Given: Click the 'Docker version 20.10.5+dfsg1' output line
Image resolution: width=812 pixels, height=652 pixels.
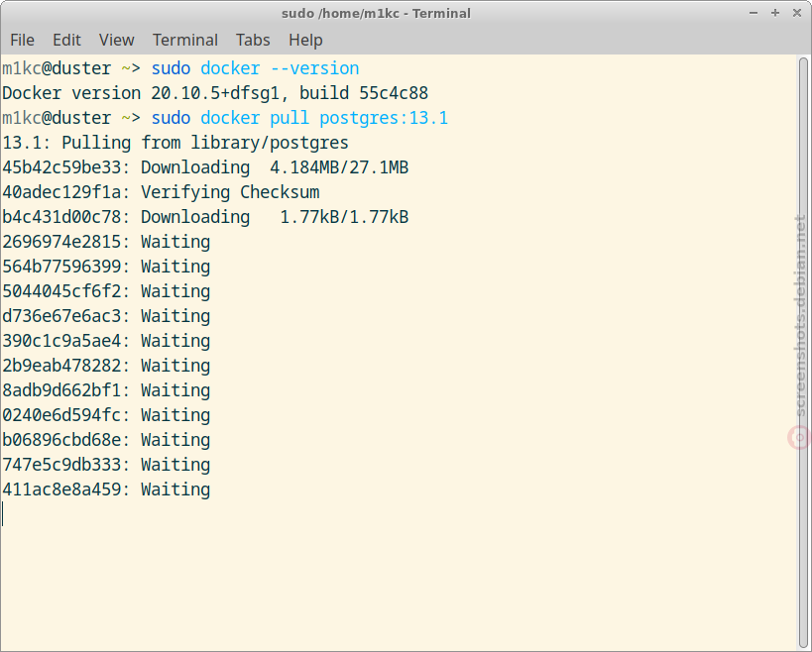Looking at the screenshot, I should pyautogui.click(x=215, y=93).
